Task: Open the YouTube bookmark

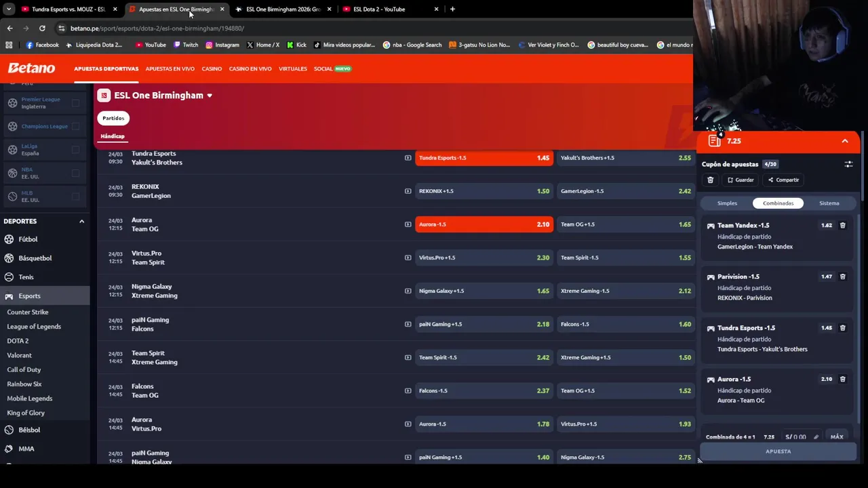Action: pos(151,45)
